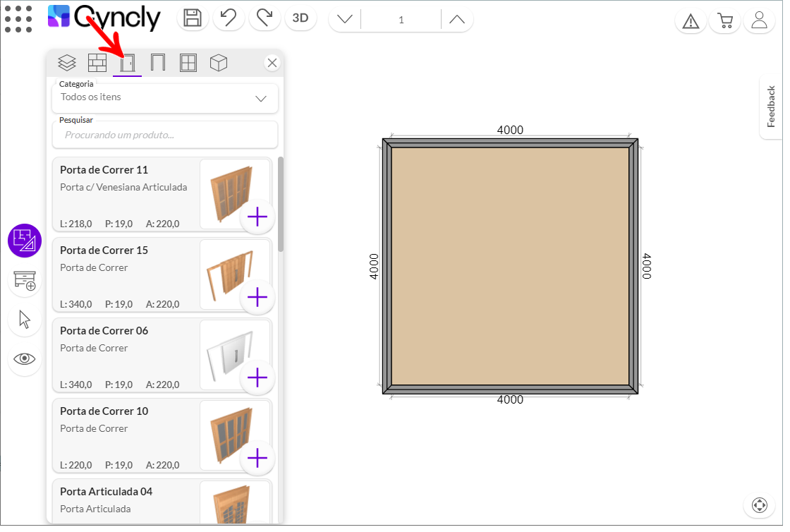
Task: Click the bottom wall 4000 dimension
Action: pos(510,399)
